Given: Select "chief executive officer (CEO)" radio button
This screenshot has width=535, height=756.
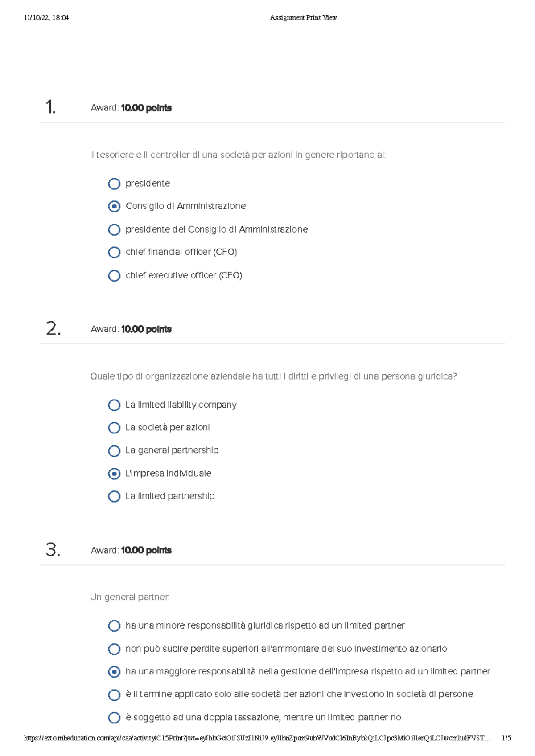Looking at the screenshot, I should 114,275.
